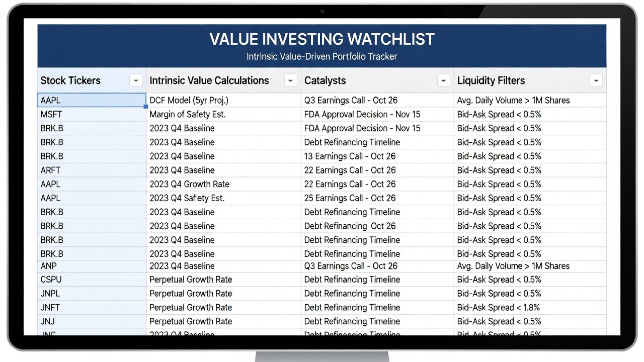The height and width of the screenshot is (362, 644).
Task: Click the ARFT ticker cell
Action: pos(92,170)
